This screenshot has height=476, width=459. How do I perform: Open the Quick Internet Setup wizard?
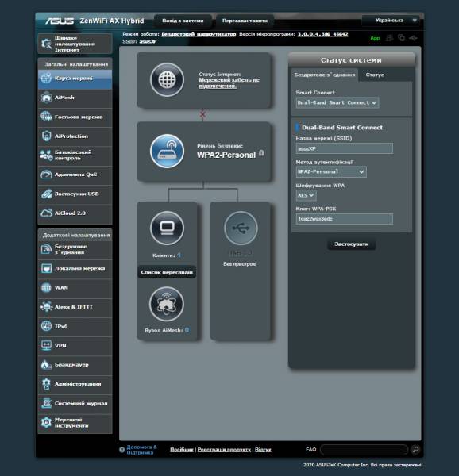click(x=75, y=44)
